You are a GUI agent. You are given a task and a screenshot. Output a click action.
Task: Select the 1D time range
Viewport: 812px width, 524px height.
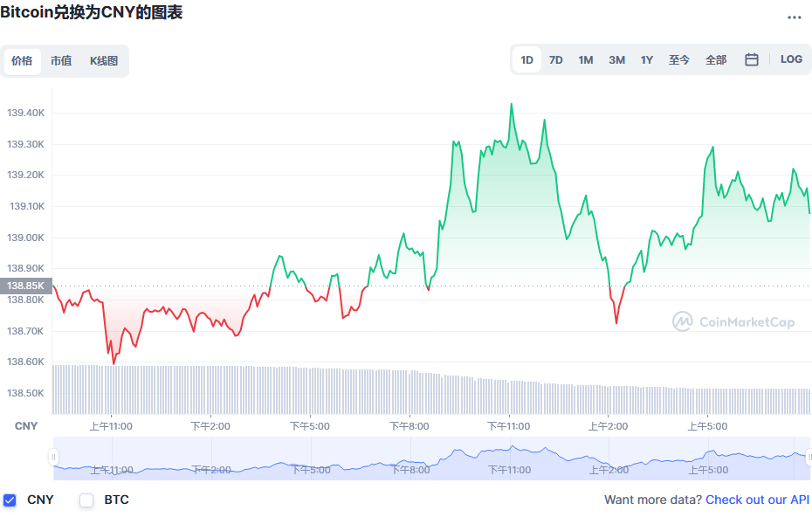[526, 60]
